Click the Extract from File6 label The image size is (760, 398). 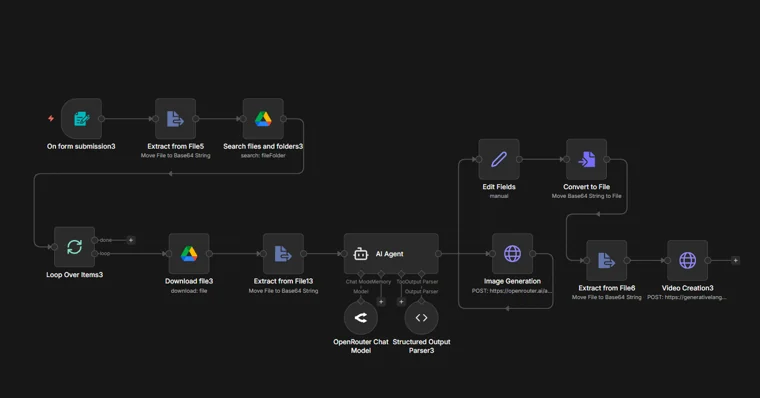pos(606,288)
